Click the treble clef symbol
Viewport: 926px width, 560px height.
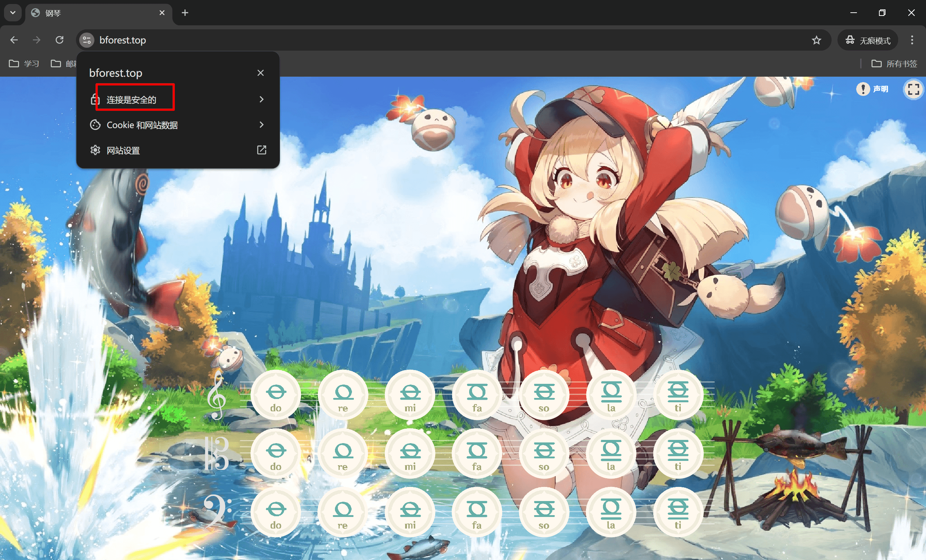pos(217,395)
